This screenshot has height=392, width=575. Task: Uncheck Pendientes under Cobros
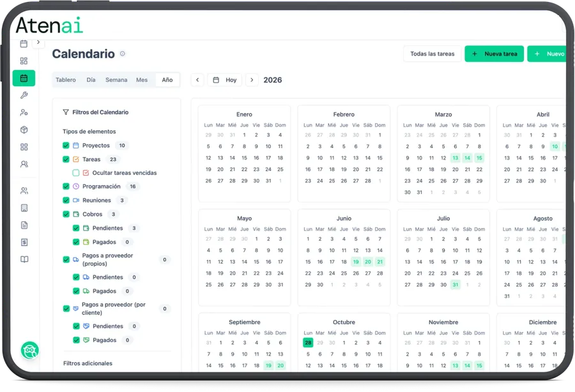tap(76, 228)
